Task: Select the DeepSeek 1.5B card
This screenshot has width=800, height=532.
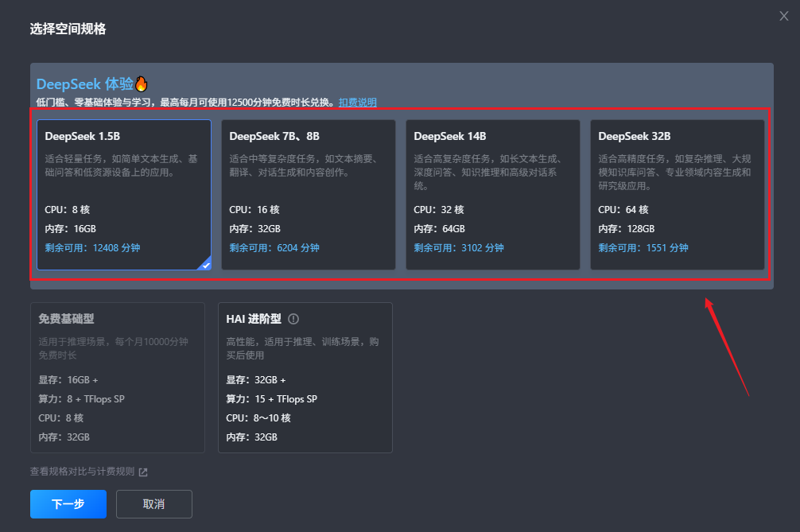Action: pos(124,194)
